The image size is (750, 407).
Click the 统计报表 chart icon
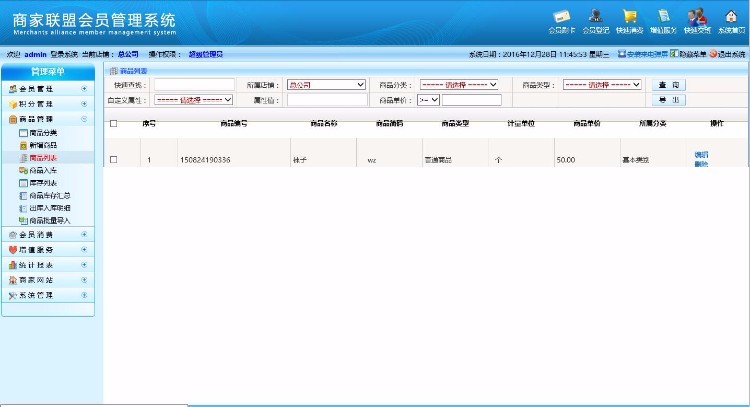click(13, 265)
